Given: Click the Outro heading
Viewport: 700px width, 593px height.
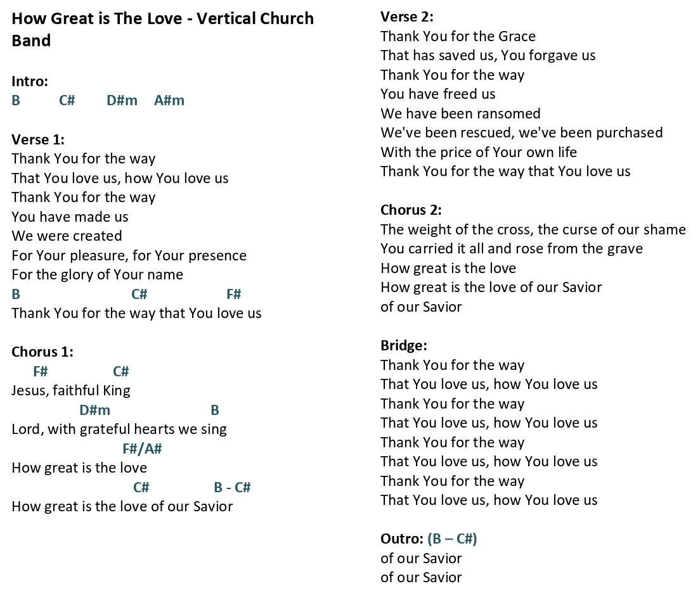Looking at the screenshot, I should [x=401, y=539].
